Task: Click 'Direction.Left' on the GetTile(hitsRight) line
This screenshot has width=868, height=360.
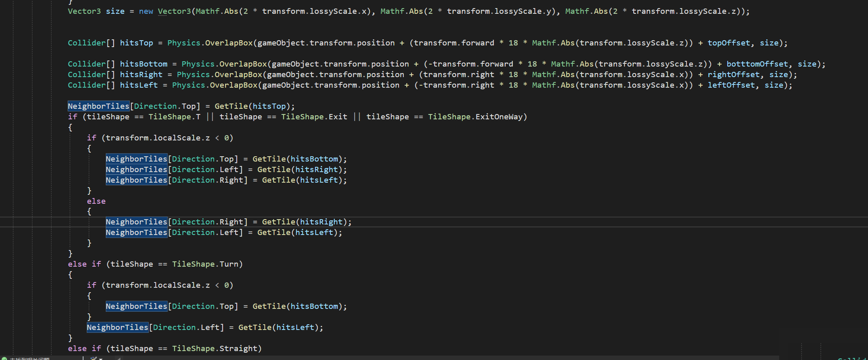Action: [x=205, y=170]
